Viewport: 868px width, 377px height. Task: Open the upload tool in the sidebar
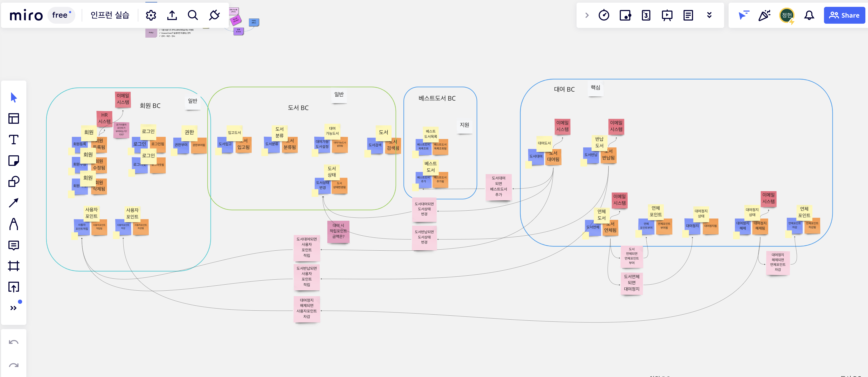coord(13,287)
